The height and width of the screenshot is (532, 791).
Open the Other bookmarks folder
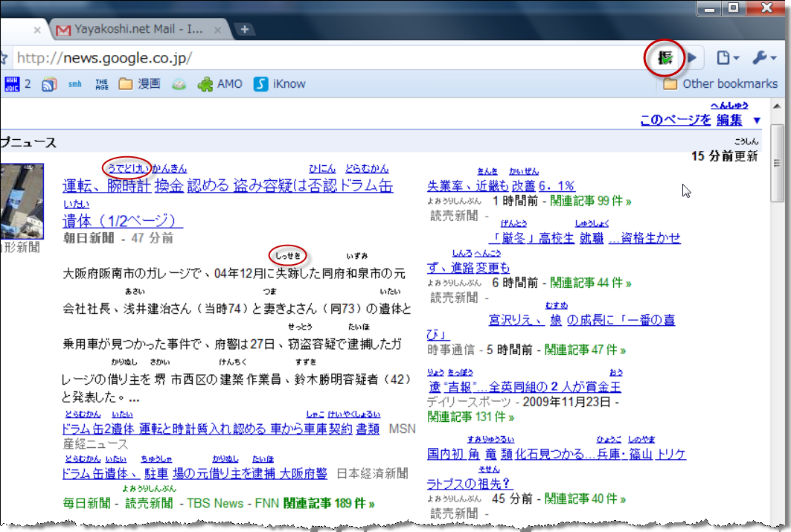pyautogui.click(x=719, y=84)
